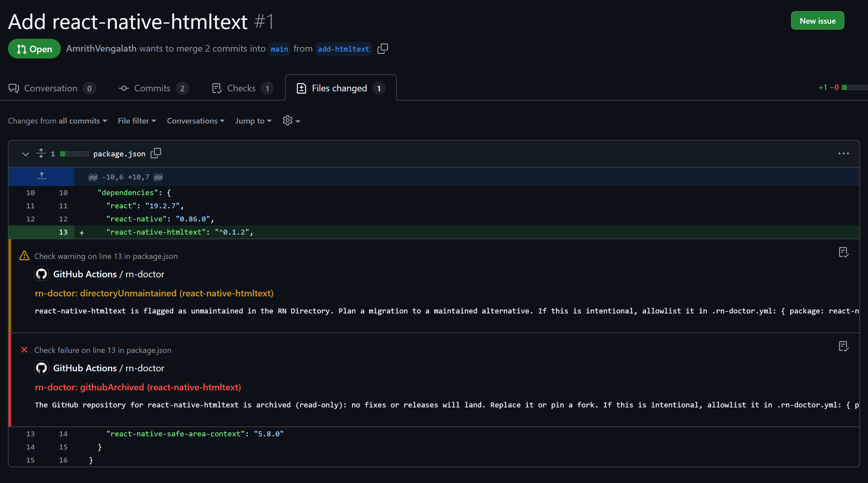
Task: Open the Checks tab
Action: [243, 88]
